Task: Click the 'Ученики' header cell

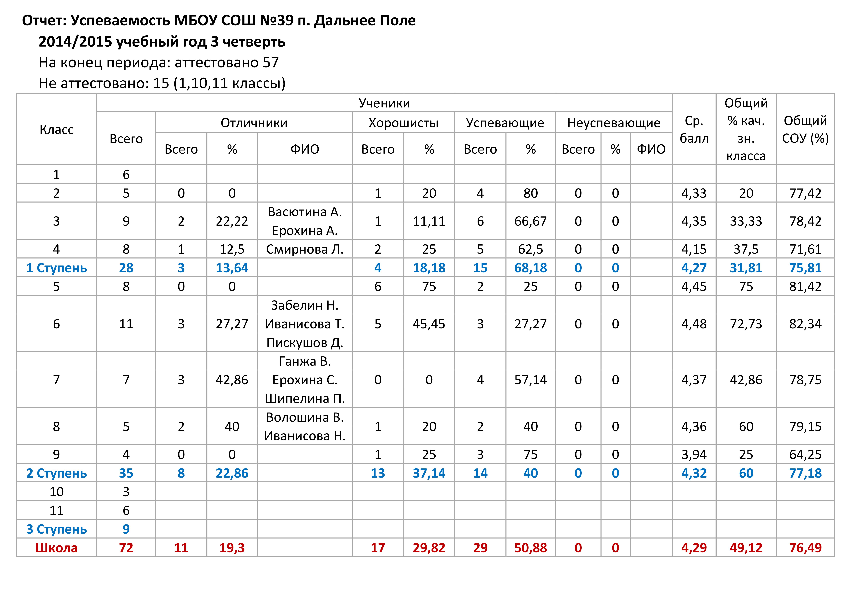Action: 384,103
